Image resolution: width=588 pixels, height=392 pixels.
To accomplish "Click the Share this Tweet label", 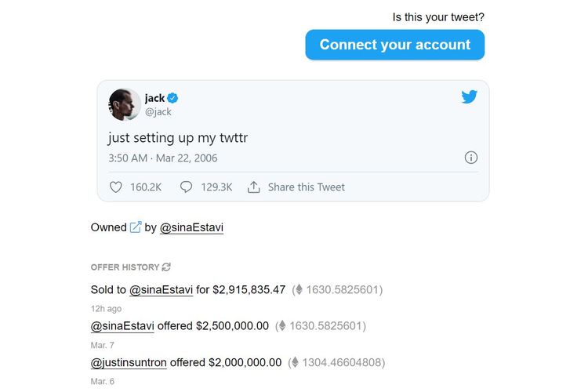I will click(x=306, y=187).
